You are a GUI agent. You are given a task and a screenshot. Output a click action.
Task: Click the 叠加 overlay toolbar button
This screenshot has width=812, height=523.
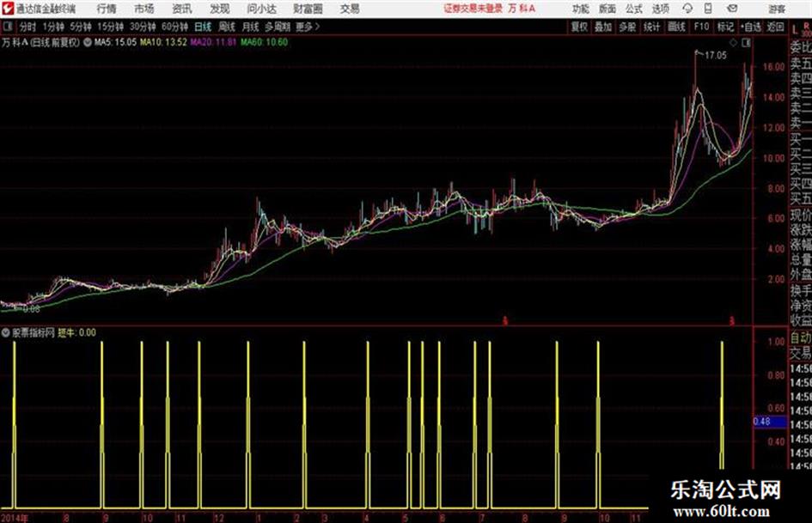[x=603, y=27]
